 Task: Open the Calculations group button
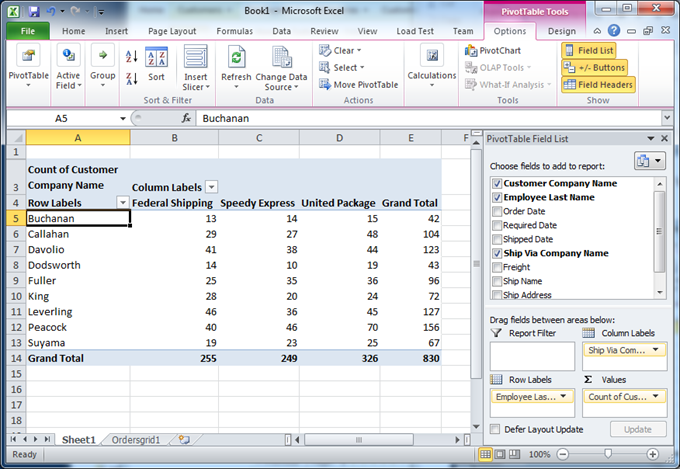point(432,66)
